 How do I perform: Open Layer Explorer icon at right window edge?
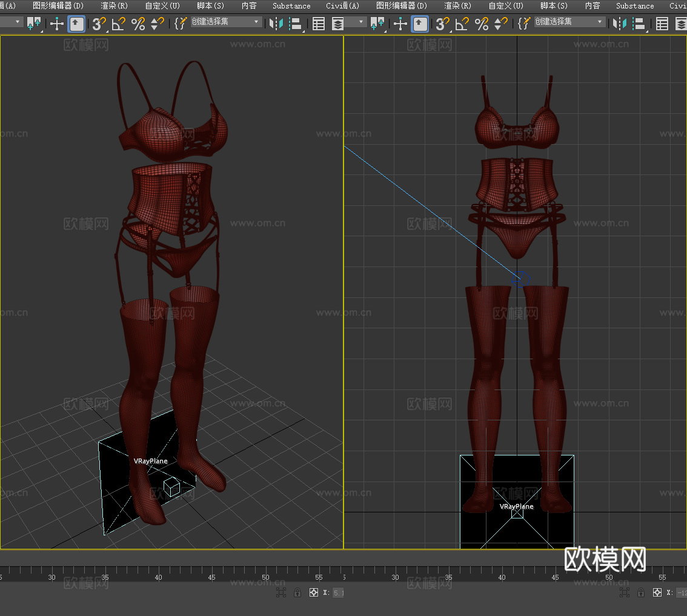681,24
